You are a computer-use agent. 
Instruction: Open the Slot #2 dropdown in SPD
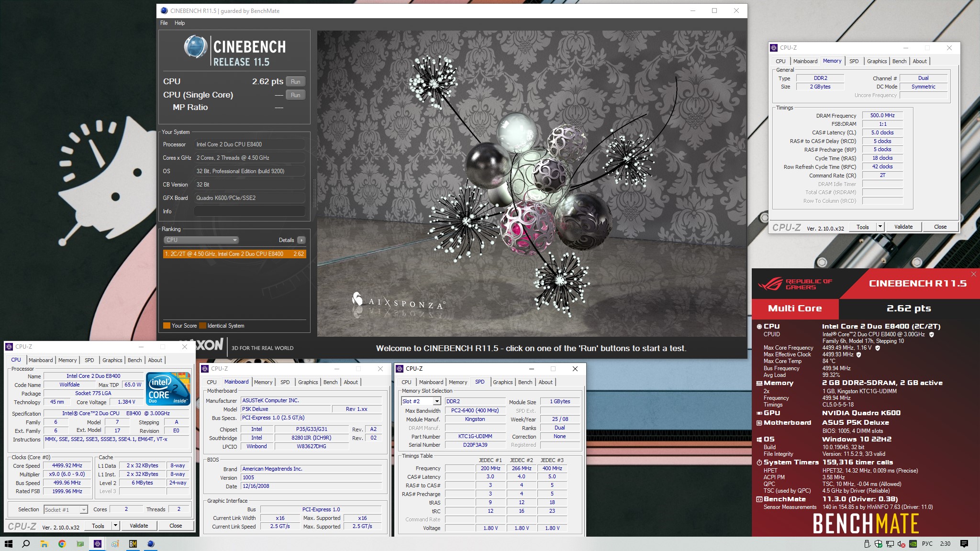click(436, 401)
